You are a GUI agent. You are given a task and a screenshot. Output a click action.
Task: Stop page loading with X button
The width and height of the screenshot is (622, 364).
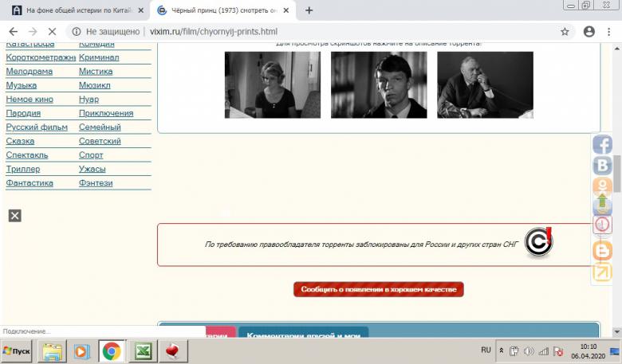[x=52, y=32]
